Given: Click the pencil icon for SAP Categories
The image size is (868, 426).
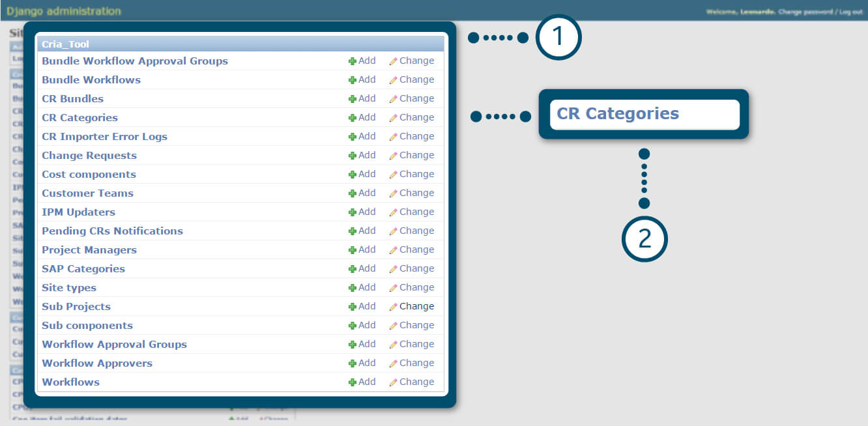Looking at the screenshot, I should click(x=393, y=269).
